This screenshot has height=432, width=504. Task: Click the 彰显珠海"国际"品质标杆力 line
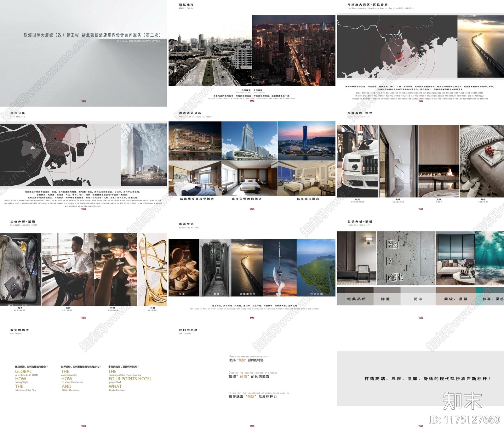253,397
